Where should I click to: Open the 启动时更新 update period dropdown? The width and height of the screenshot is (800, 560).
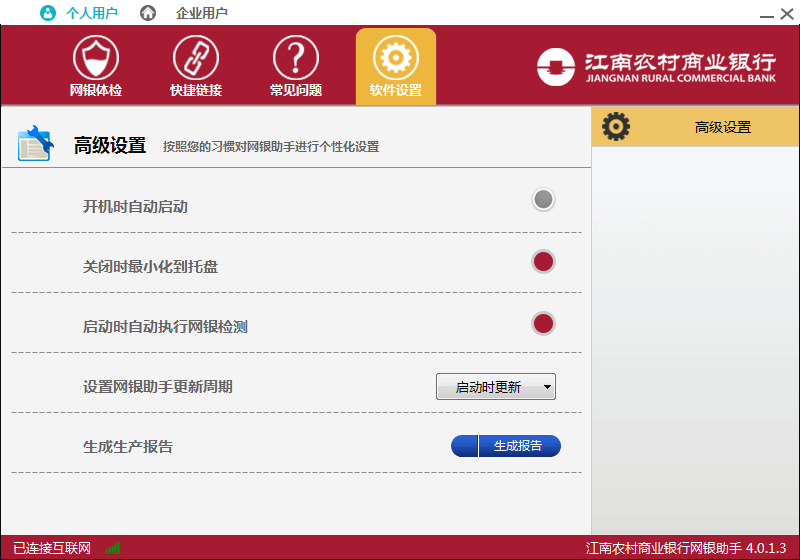coord(496,387)
